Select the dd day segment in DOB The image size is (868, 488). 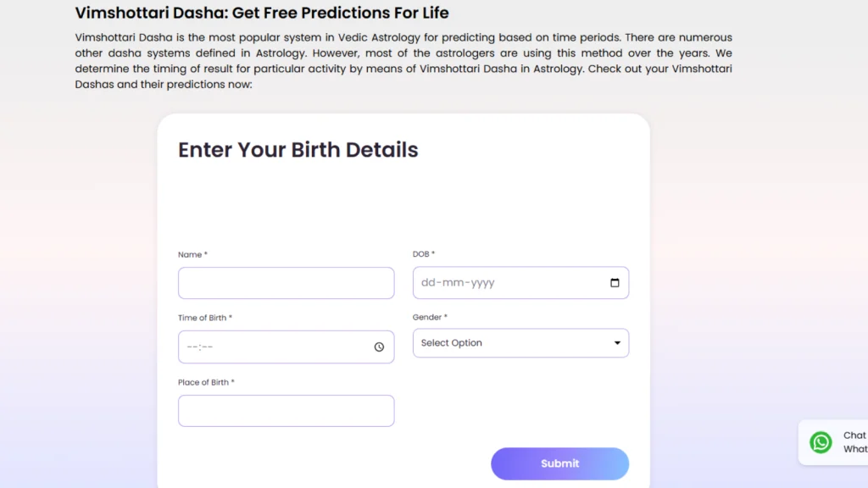pos(427,283)
